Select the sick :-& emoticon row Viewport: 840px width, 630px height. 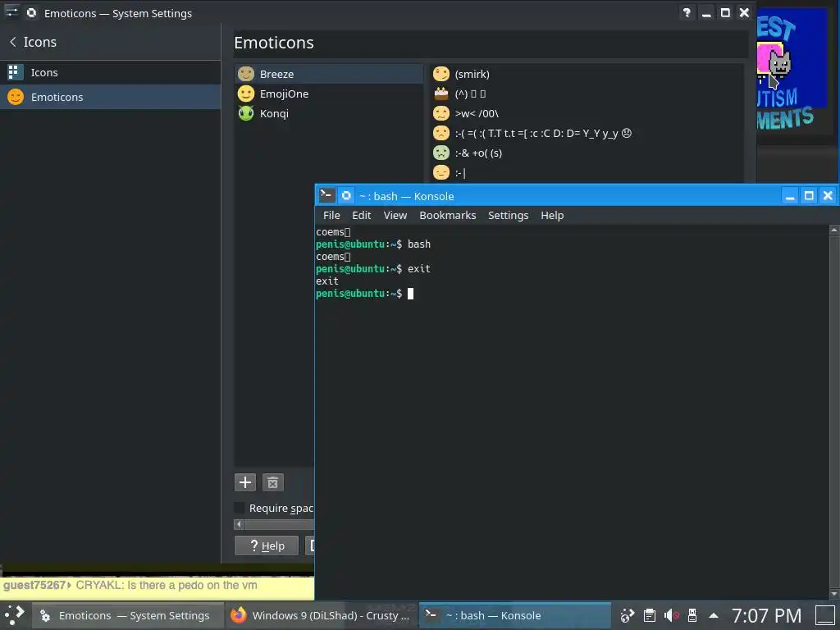tap(587, 153)
